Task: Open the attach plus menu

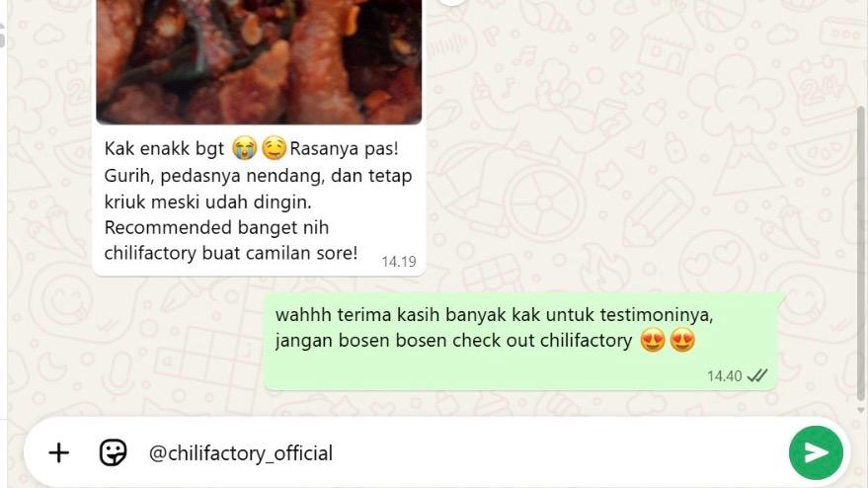Action: (x=58, y=452)
